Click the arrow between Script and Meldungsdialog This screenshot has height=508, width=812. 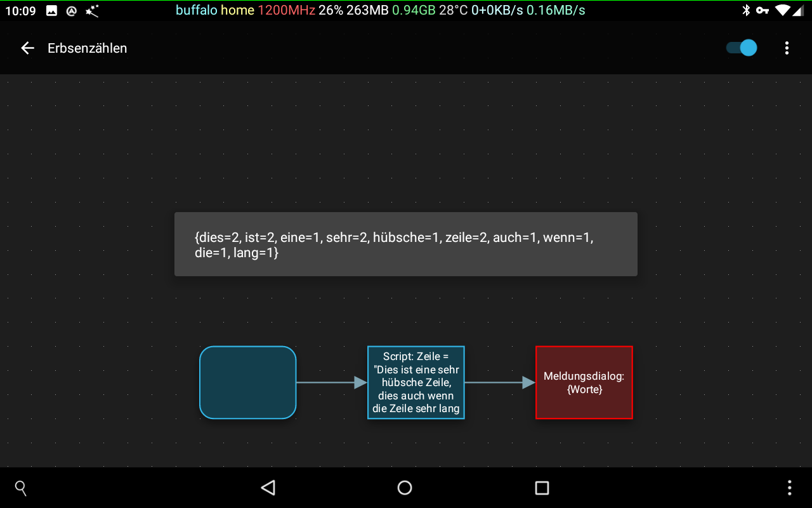(x=501, y=382)
